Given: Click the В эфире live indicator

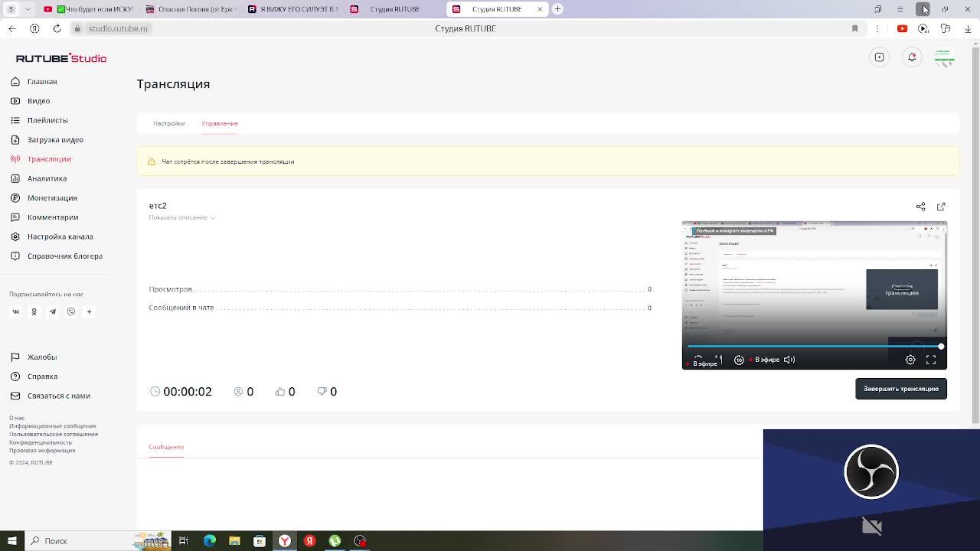Looking at the screenshot, I should pyautogui.click(x=764, y=360).
